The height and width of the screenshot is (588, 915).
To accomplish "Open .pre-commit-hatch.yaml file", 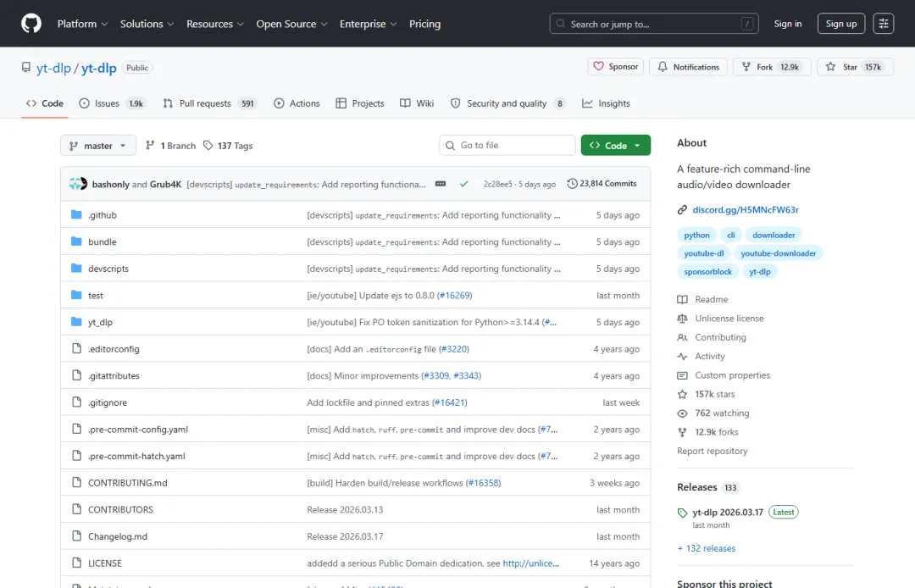I will coord(136,456).
